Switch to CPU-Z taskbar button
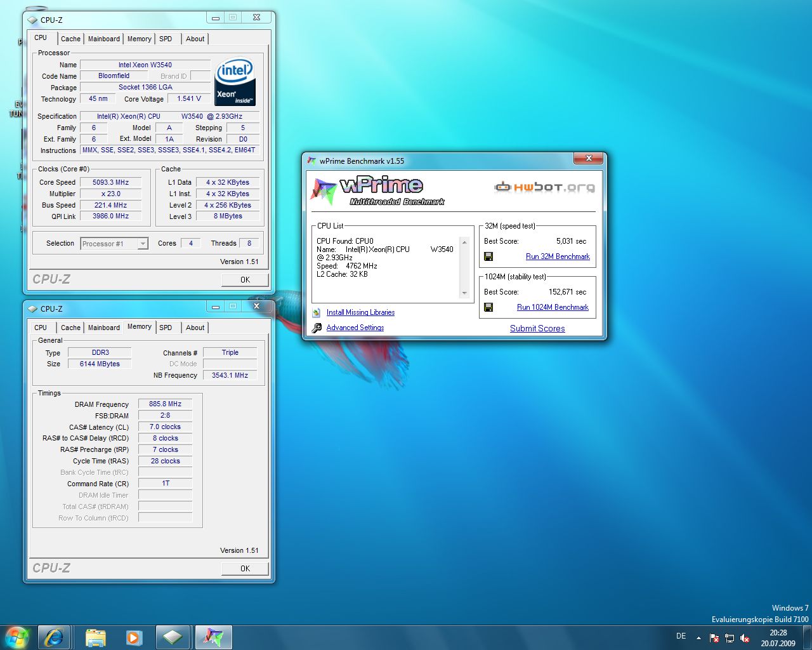The width and height of the screenshot is (812, 650). pyautogui.click(x=173, y=637)
